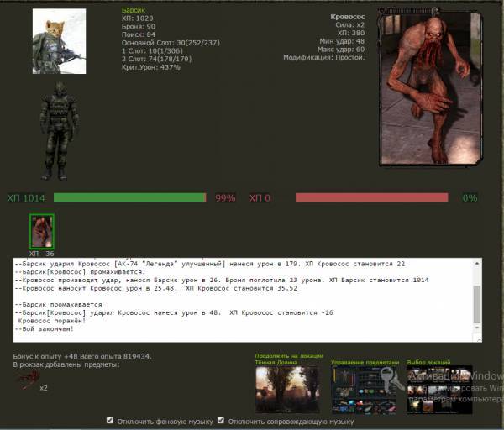This screenshot has width=504, height=430.
Task: Click 'Отключить фоновую музыку' label text
Action: [164, 421]
